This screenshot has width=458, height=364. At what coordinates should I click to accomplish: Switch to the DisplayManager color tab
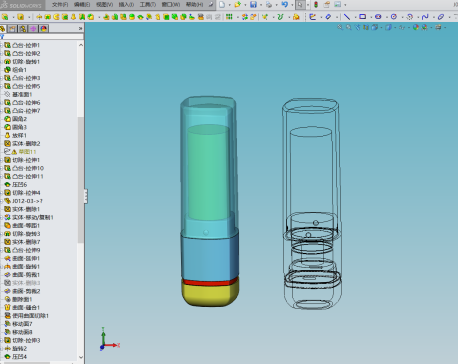[44, 29]
